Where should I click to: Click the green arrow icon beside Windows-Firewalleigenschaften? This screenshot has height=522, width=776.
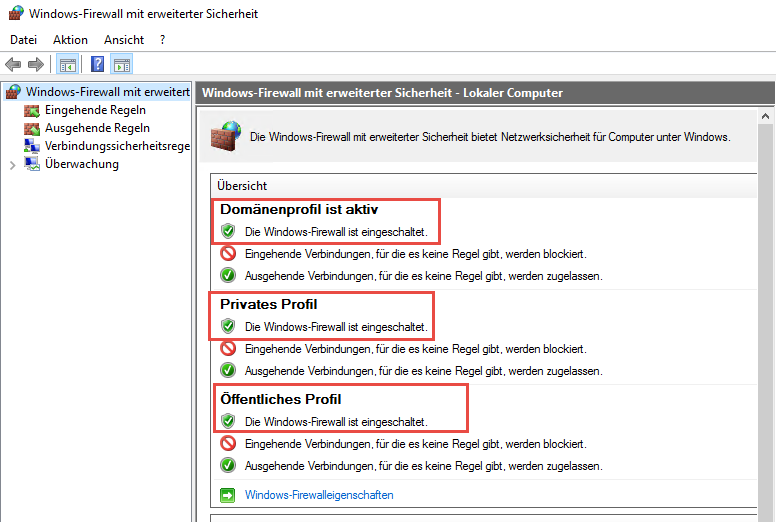click(x=227, y=495)
